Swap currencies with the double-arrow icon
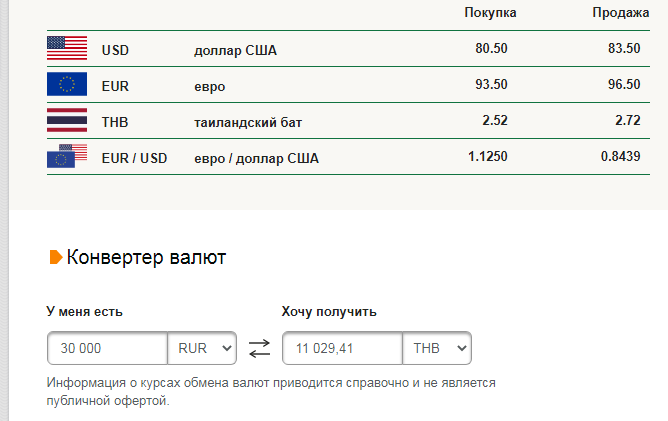668x421 pixels. [x=259, y=348]
